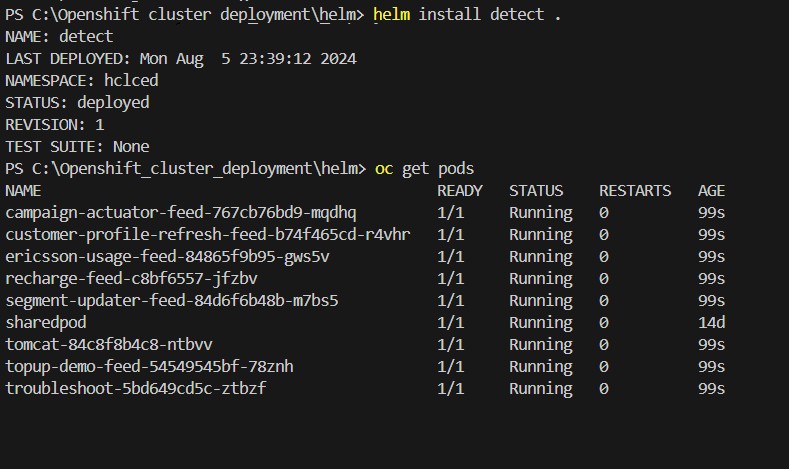Click the topup-demo-feed pod name

pyautogui.click(x=149, y=366)
